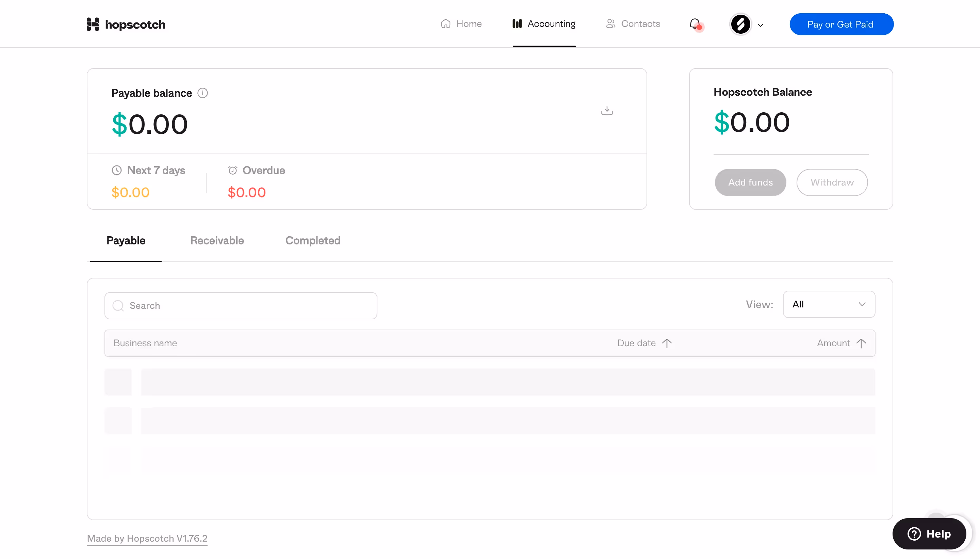Image resolution: width=980 pixels, height=559 pixels.
Task: Click the Overdue alarm icon
Action: (232, 170)
